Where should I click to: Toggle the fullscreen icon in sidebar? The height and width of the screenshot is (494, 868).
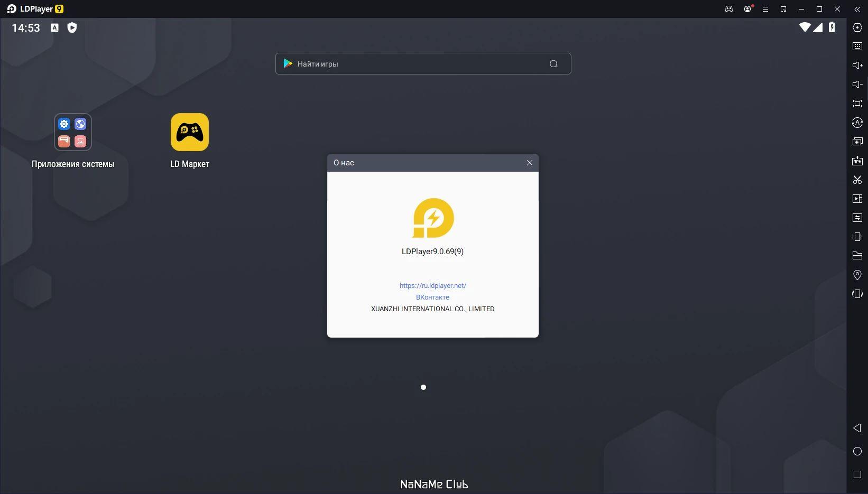coord(857,104)
